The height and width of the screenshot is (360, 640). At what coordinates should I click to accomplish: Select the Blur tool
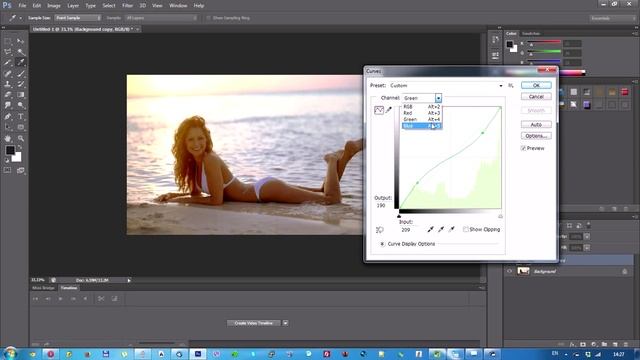pyautogui.click(x=8, y=105)
